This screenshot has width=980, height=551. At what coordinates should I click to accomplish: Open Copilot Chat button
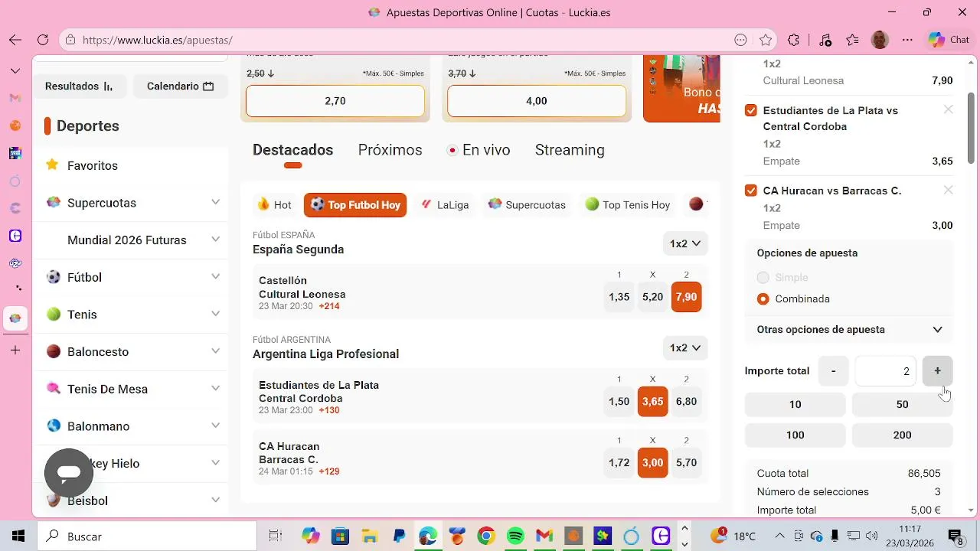[949, 40]
